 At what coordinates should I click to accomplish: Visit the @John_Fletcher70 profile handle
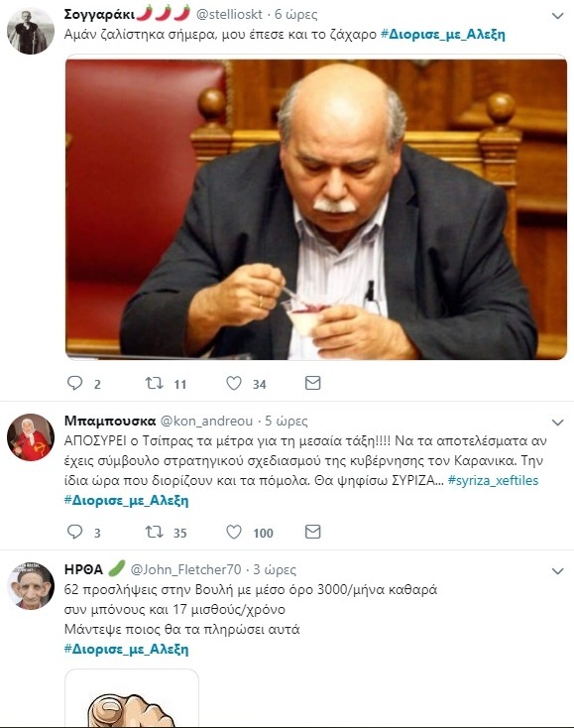185,569
